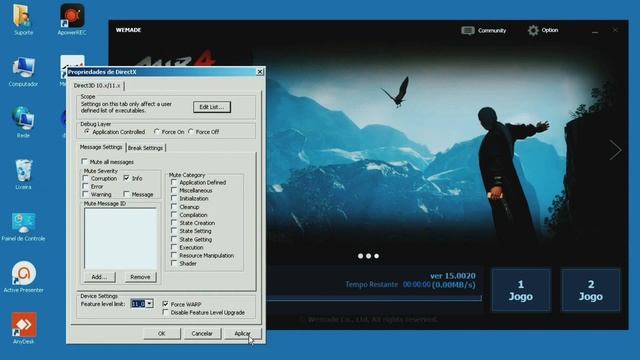This screenshot has width=640, height=360.
Task: Select the Direct3D 10.x/11.x tab
Action: [x=97, y=86]
